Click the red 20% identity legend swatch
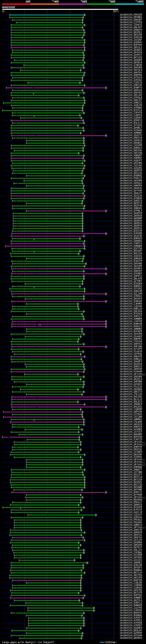 coord(16,4)
